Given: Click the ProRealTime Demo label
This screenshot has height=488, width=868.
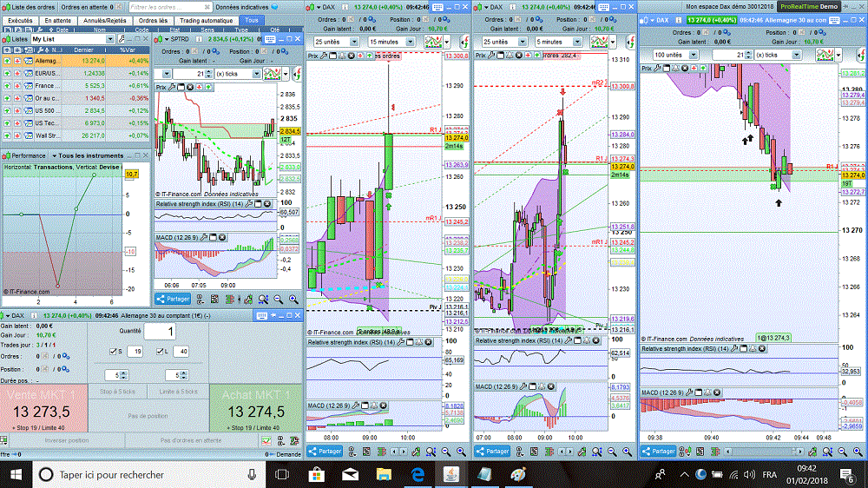Looking at the screenshot, I should (x=809, y=7).
